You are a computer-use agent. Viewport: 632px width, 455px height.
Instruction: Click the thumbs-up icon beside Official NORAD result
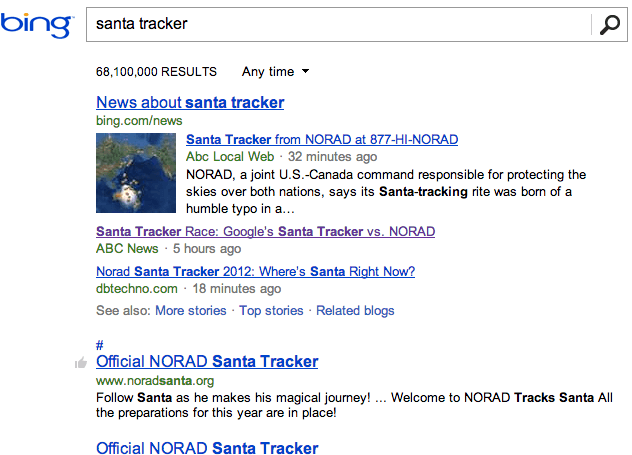(81, 363)
